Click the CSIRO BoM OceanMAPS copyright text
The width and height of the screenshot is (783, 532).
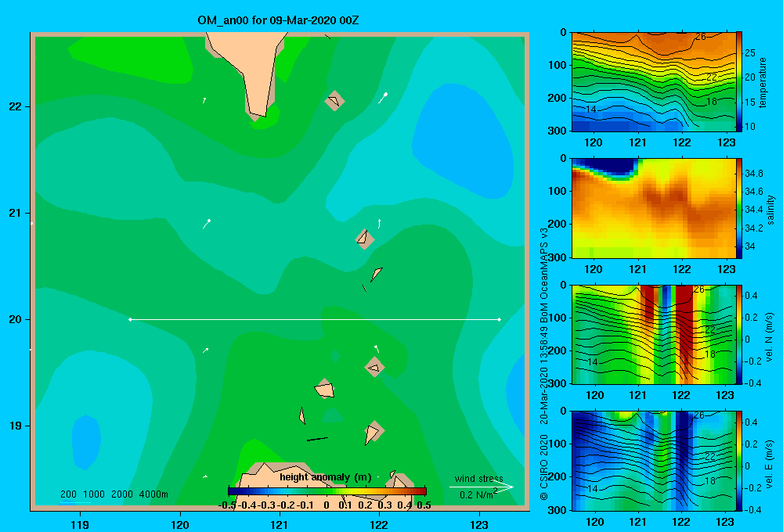(x=544, y=365)
